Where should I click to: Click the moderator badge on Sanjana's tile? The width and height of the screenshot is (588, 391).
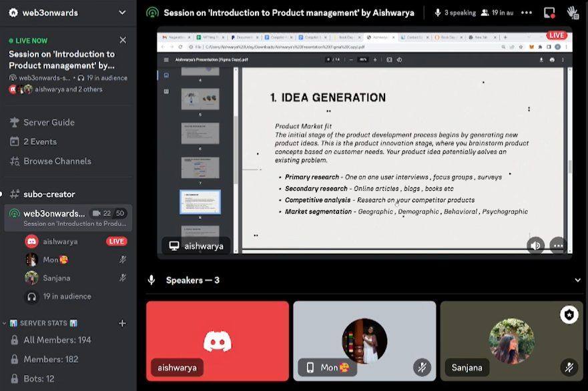point(569,314)
